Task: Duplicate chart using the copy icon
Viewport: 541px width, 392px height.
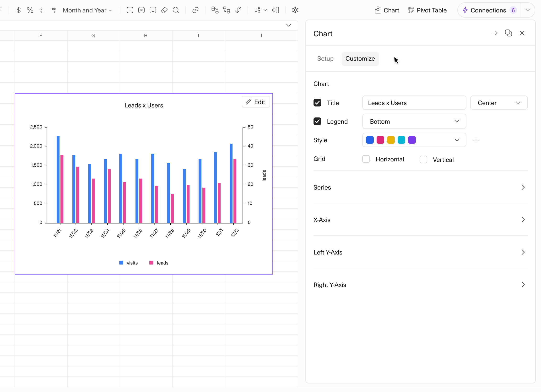Action: coord(508,33)
